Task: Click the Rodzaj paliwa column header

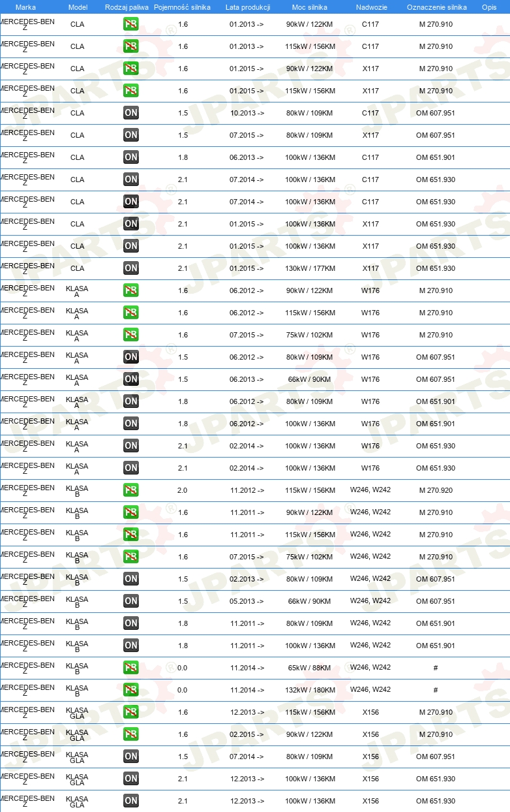Action: (x=127, y=7)
